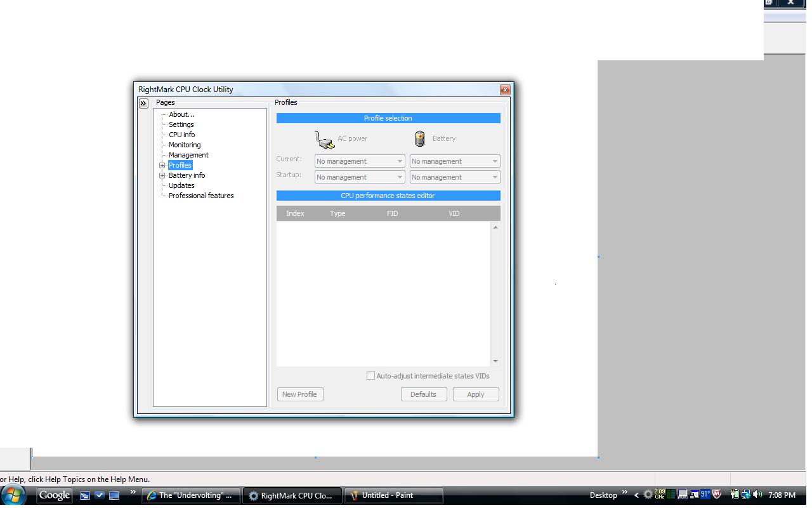Click the VID column header
This screenshot has height=508, width=812.
(454, 213)
